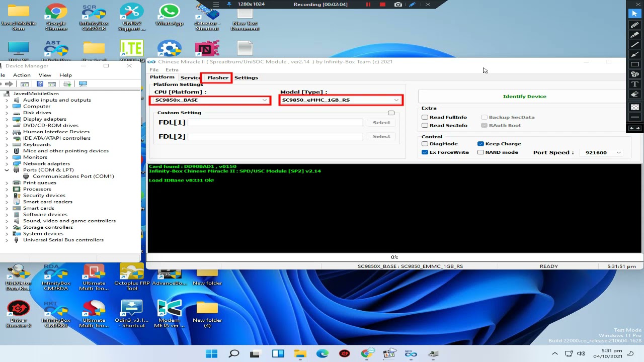Viewport: 644px width, 362px height.
Task: Enable DiagMode checkbox
Action: pyautogui.click(x=425, y=144)
